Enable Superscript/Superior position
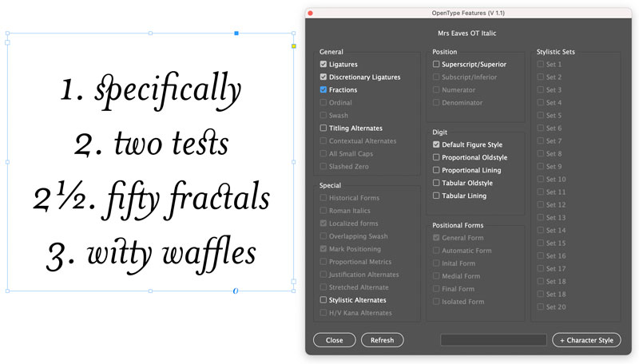639x364 pixels. tap(436, 64)
